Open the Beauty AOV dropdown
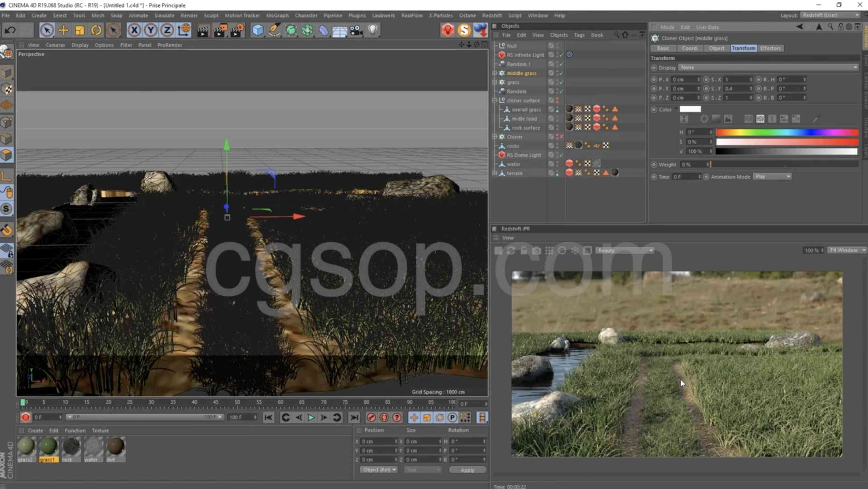The width and height of the screenshot is (868, 489). point(624,251)
